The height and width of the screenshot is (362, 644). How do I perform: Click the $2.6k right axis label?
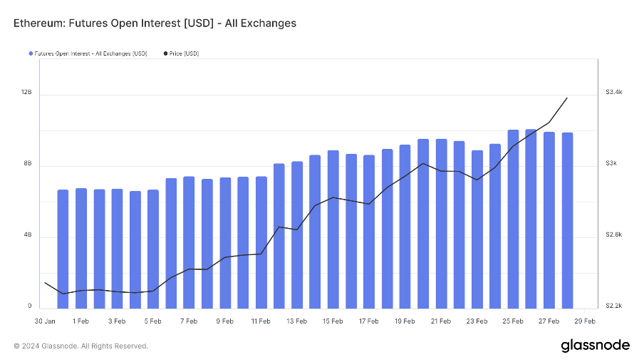(614, 234)
